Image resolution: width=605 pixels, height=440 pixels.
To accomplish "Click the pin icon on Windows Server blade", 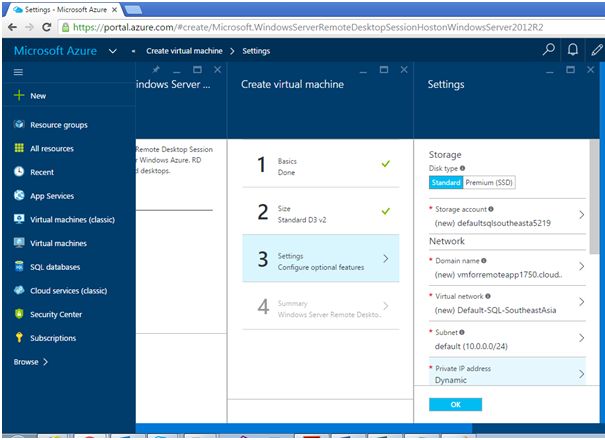I will [155, 69].
